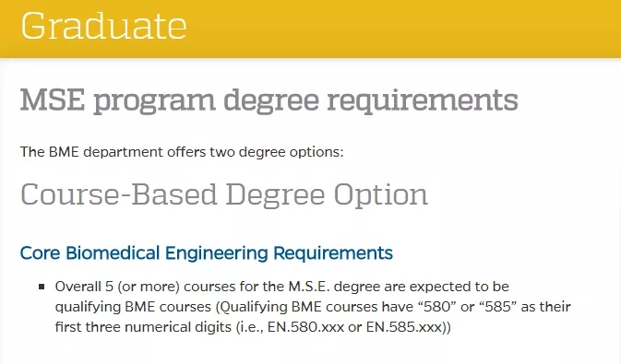
Task: Click the square bullet marker before "Overall"
Action: coord(42,287)
